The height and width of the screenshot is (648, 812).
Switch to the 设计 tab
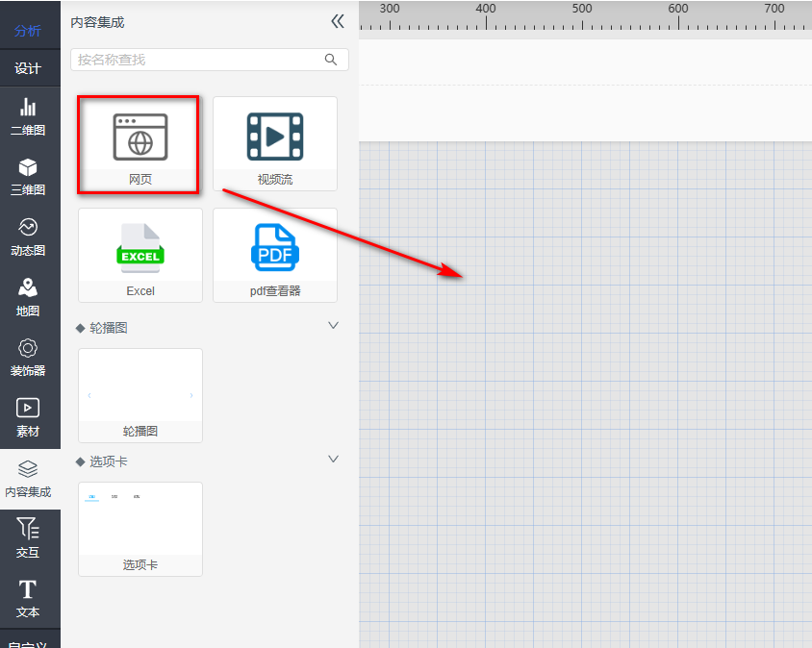click(28, 68)
